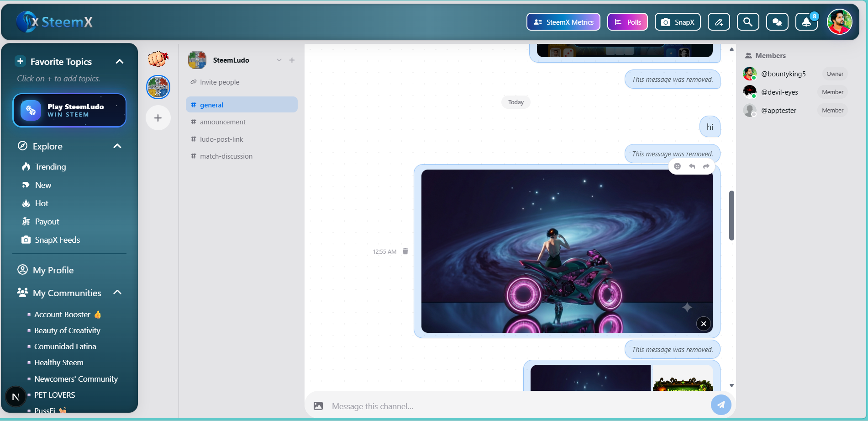Click the compose post pencil icon
This screenshot has height=421, width=868.
719,22
